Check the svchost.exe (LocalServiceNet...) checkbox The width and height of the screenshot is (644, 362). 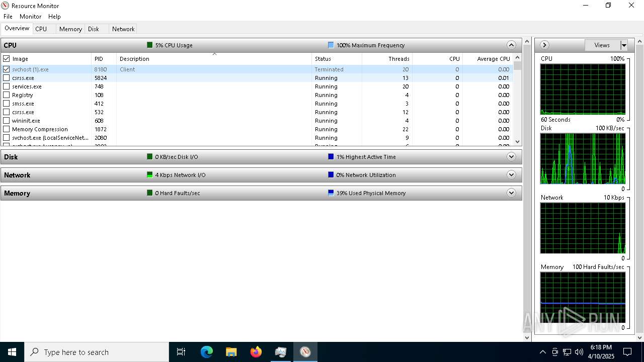tap(7, 138)
